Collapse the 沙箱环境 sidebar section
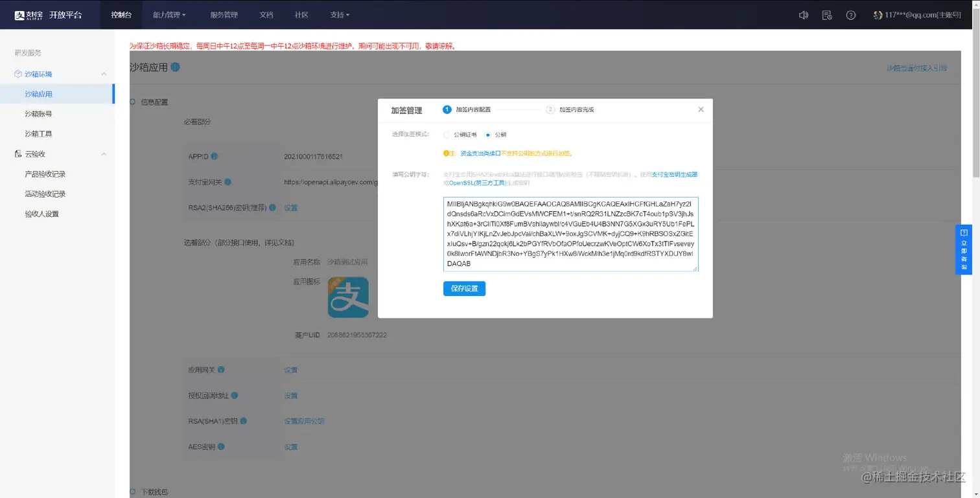 (104, 74)
